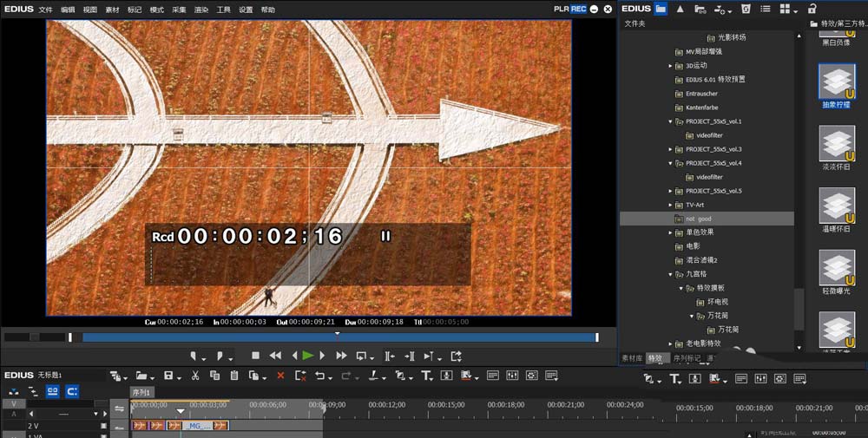The height and width of the screenshot is (438, 868).
Task: Expand the 老电影特效 folder
Action: point(670,344)
